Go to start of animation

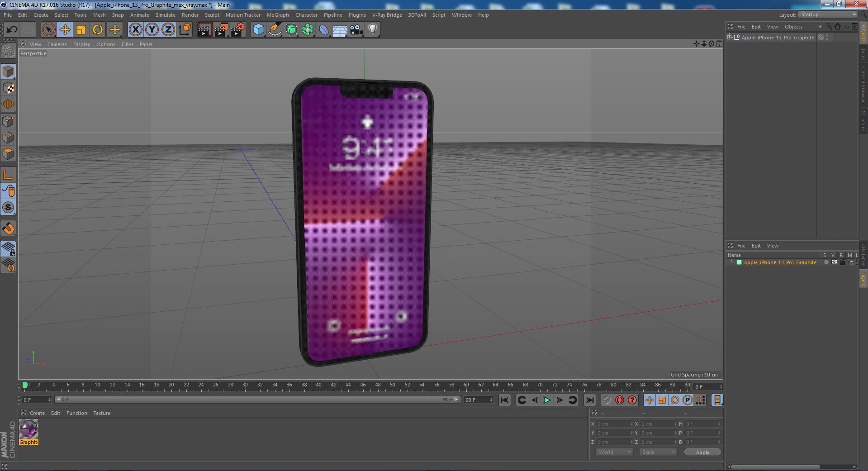point(504,400)
